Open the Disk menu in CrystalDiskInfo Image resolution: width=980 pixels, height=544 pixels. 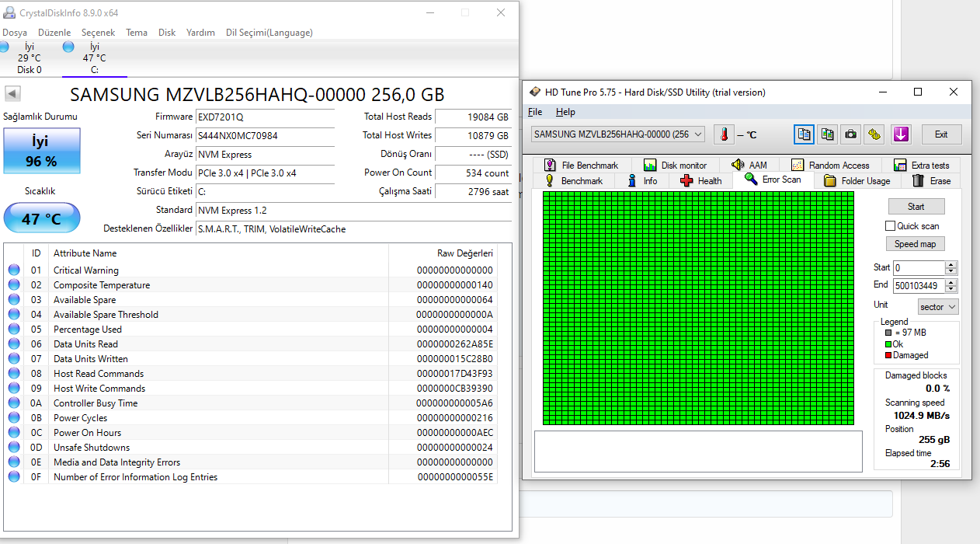(167, 33)
